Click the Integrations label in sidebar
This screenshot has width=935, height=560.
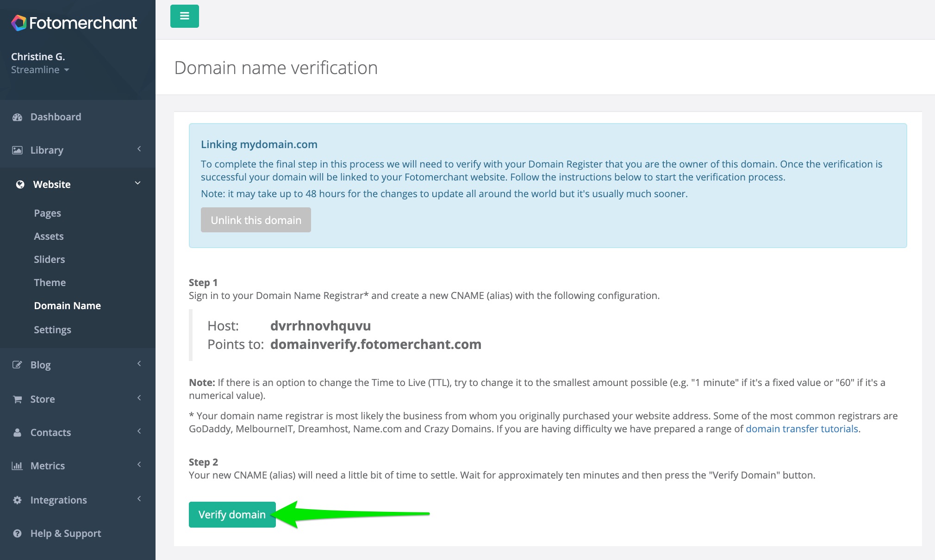coord(58,500)
